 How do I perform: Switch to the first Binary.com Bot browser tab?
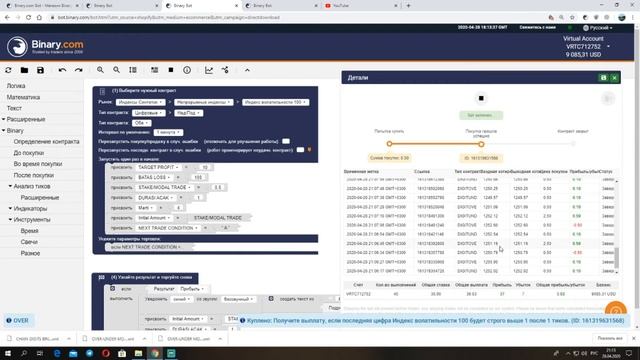42,6
